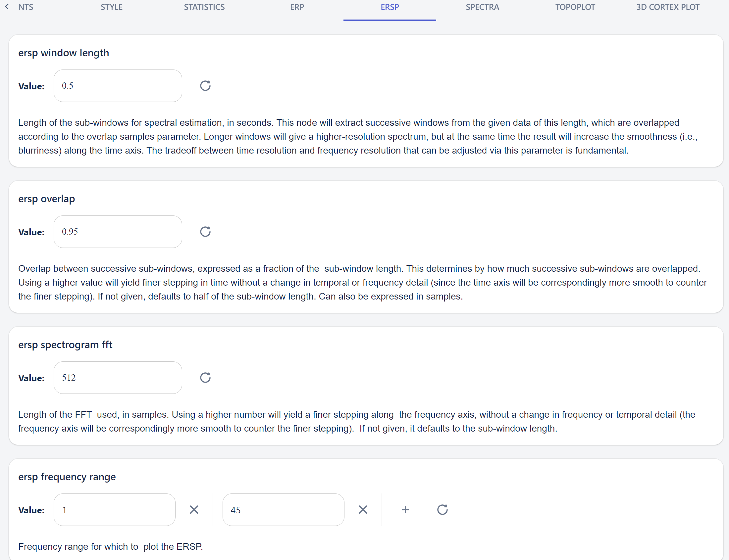Click 'Frequency range for which to plot the ERSP.' text

110,547
